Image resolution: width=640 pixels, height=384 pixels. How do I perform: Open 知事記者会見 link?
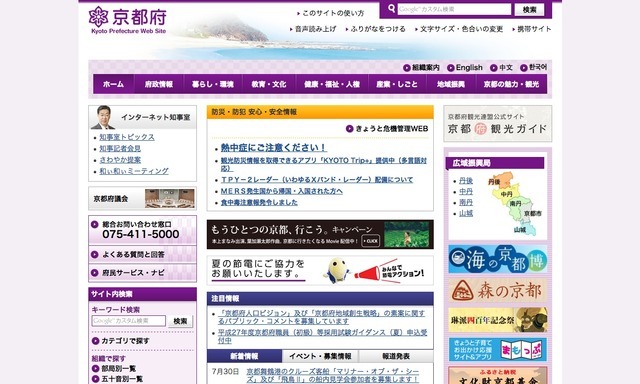tap(120, 149)
